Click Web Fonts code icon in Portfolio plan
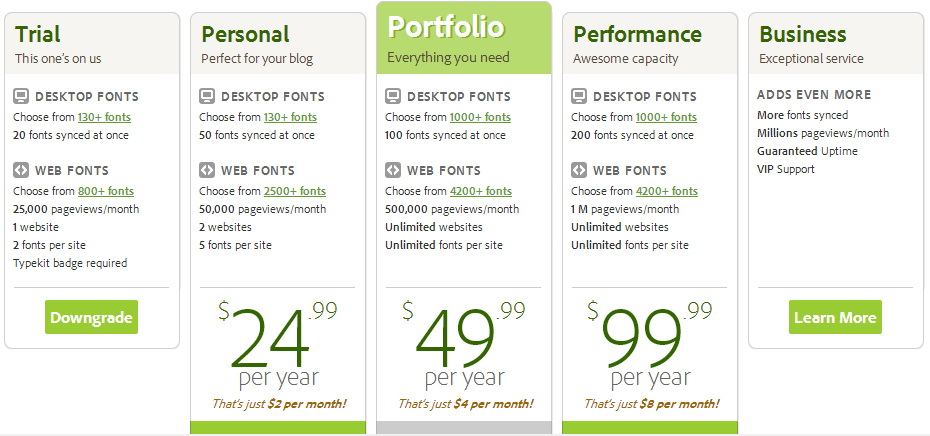Screen dimensions: 930x436 (x=393, y=170)
